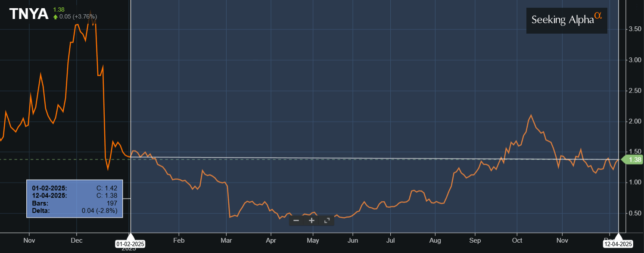Click the Jun label on the time axis
This screenshot has height=253, width=644.
353,240
